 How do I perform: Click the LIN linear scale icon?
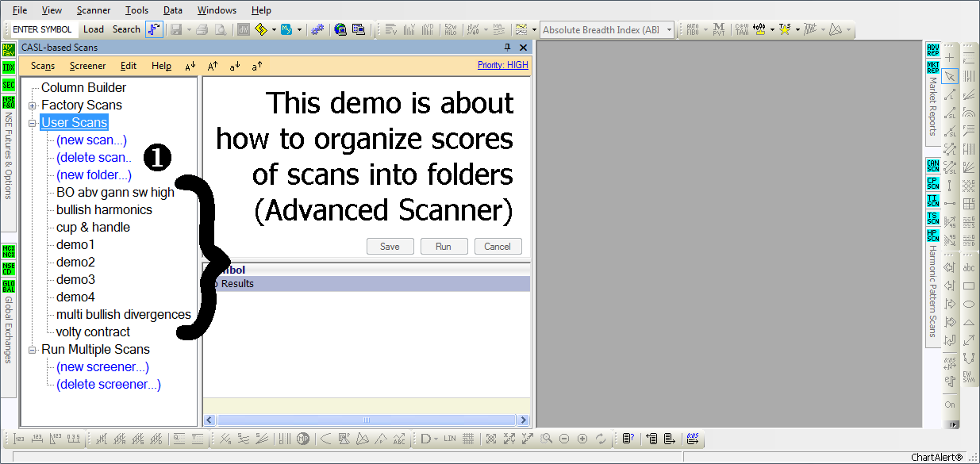coord(450,439)
